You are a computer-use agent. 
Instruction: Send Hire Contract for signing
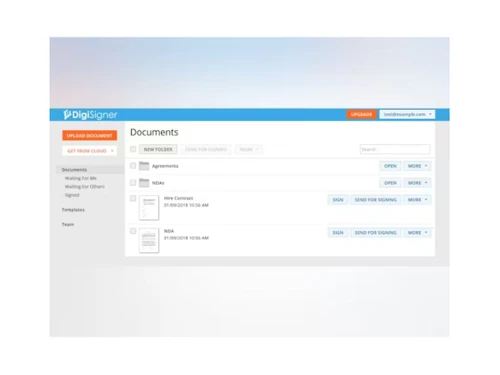376,200
